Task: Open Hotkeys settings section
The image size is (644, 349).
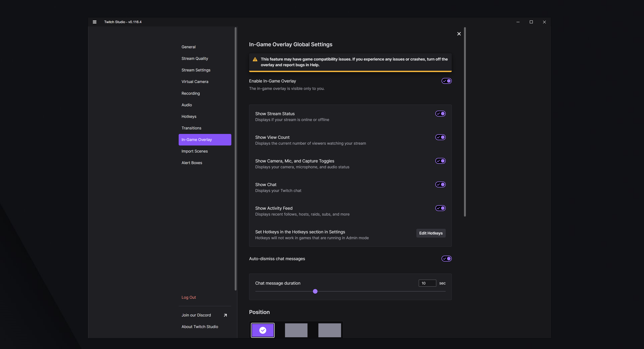Action: (x=205, y=116)
